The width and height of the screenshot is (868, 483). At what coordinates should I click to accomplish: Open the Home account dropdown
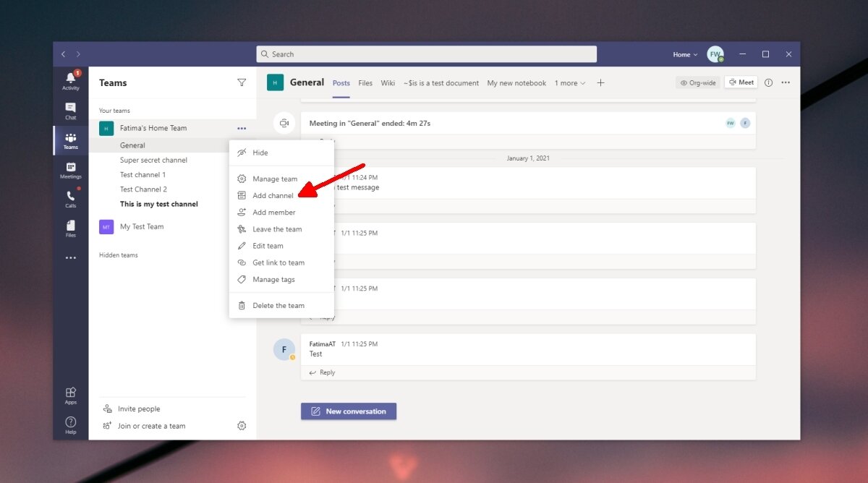click(684, 54)
